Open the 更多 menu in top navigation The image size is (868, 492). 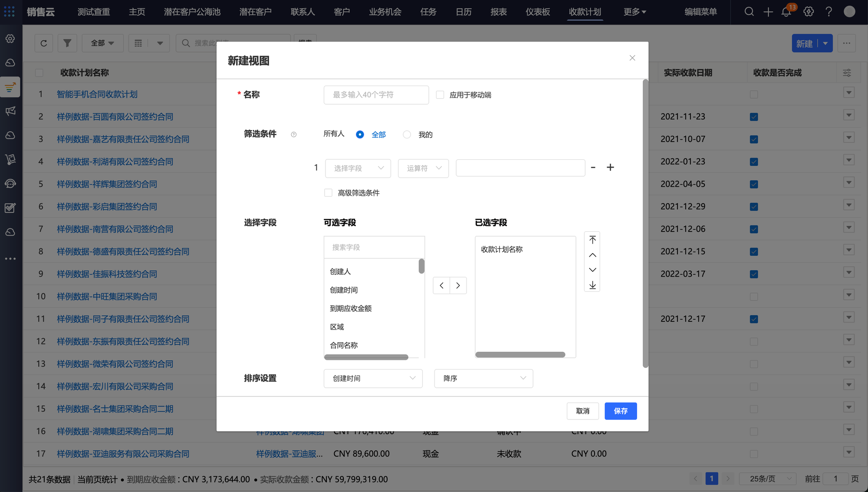(635, 12)
